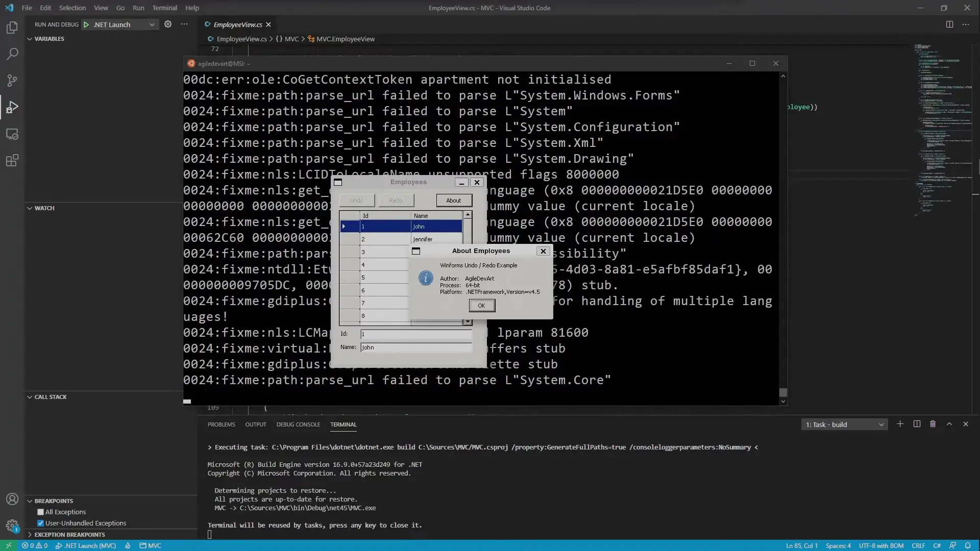Click the terminal window scrollbar thumb
Viewport: 980px width, 551px height.
click(783, 392)
